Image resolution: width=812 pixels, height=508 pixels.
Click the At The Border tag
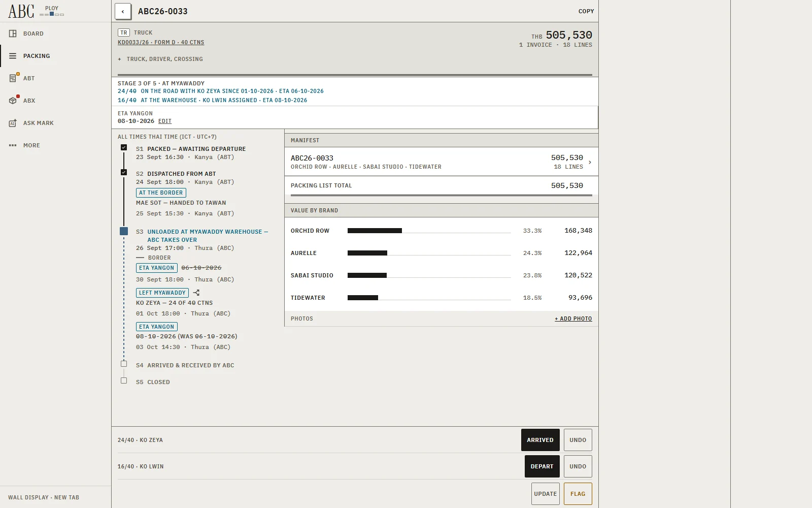pyautogui.click(x=161, y=193)
